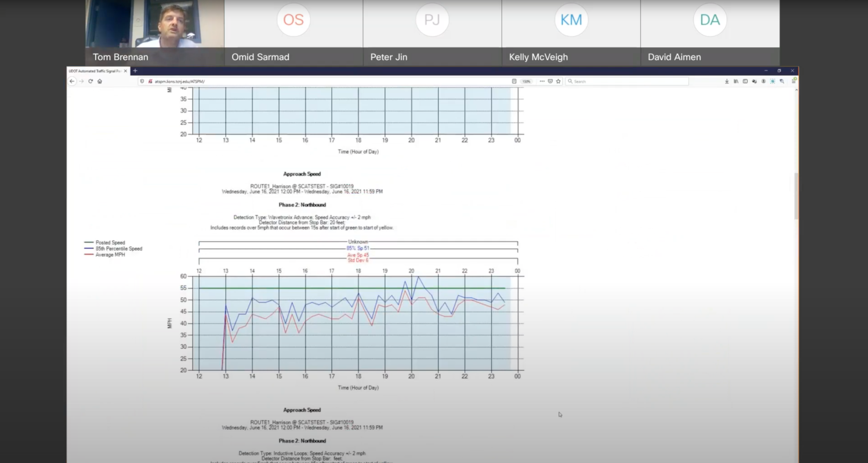This screenshot has height=463, width=868.
Task: Open a new browser tab
Action: pos(135,71)
